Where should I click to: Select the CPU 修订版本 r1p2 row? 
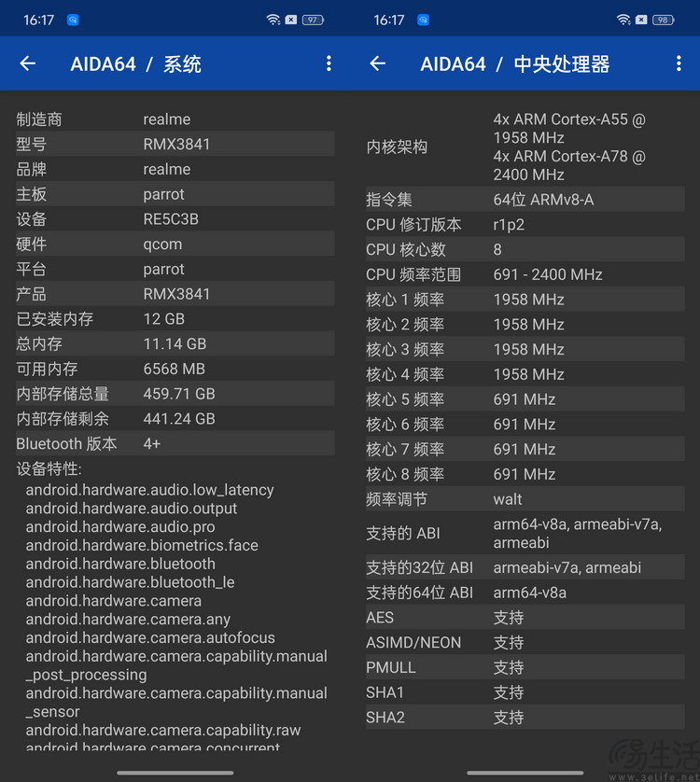pos(525,224)
